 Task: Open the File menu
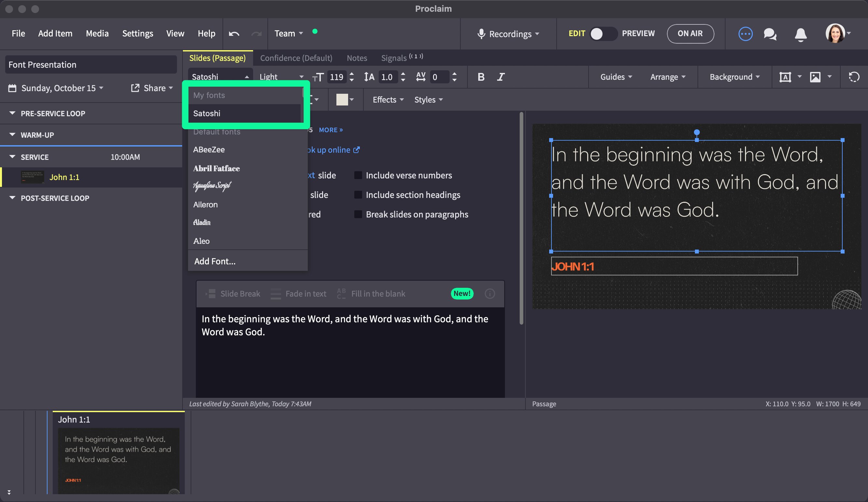[18, 34]
